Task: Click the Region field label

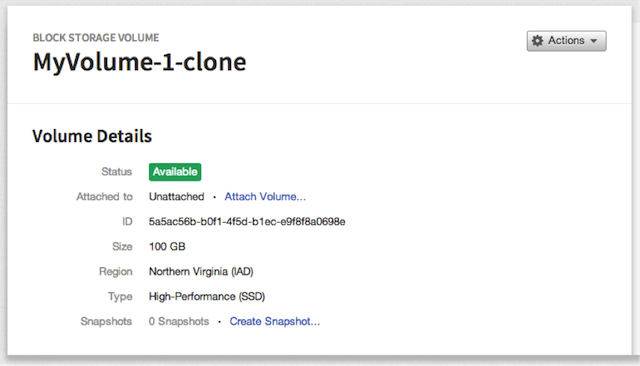Action: point(116,272)
